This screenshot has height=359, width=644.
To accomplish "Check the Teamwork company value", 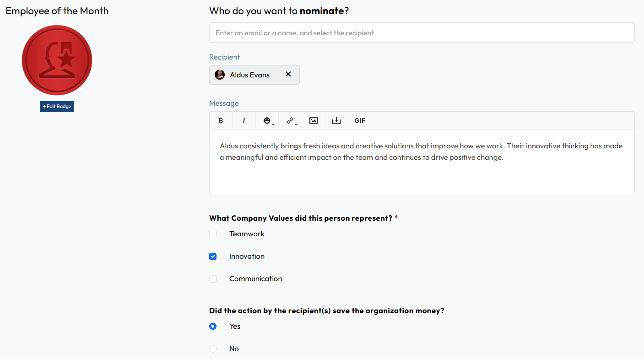I will pyautogui.click(x=213, y=234).
